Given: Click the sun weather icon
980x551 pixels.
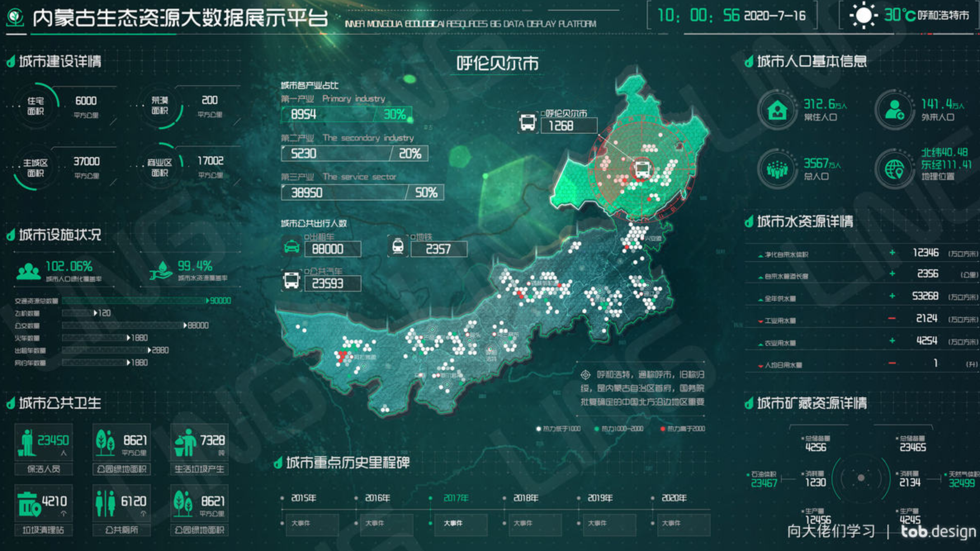Looking at the screenshot, I should point(863,16).
